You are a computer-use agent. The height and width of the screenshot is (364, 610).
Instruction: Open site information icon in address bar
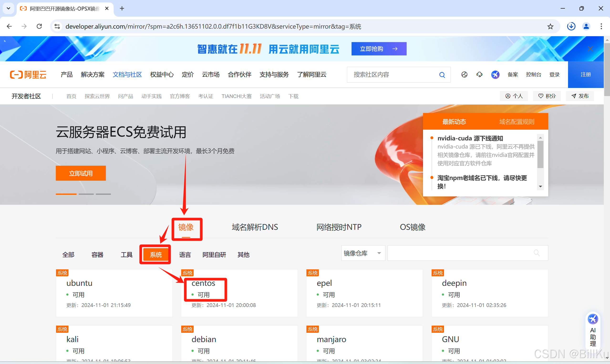pos(57,26)
